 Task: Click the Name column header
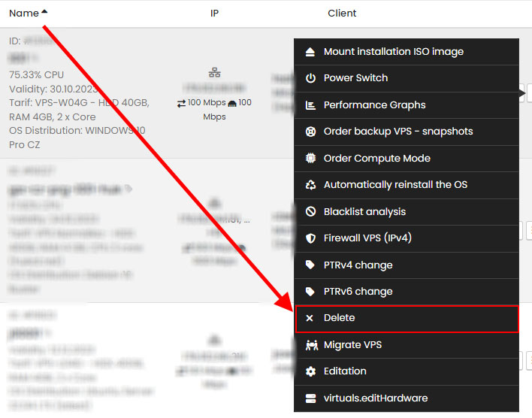click(x=24, y=13)
